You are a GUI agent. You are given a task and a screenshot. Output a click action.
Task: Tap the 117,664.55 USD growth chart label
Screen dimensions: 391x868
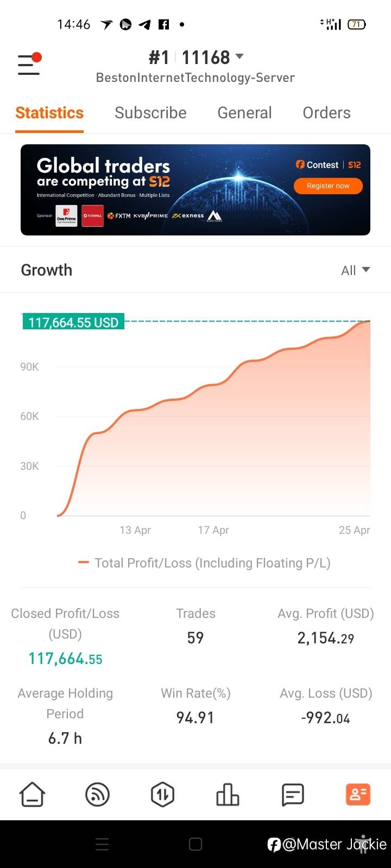pos(73,322)
